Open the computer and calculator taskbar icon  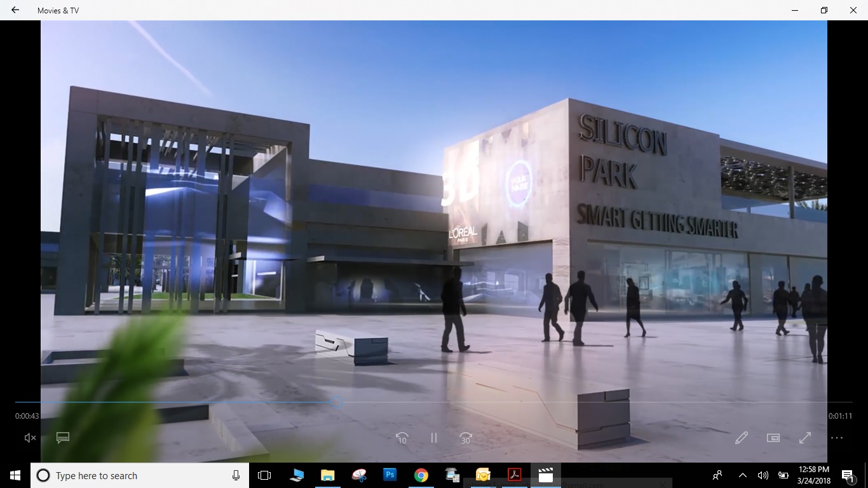pos(452,475)
